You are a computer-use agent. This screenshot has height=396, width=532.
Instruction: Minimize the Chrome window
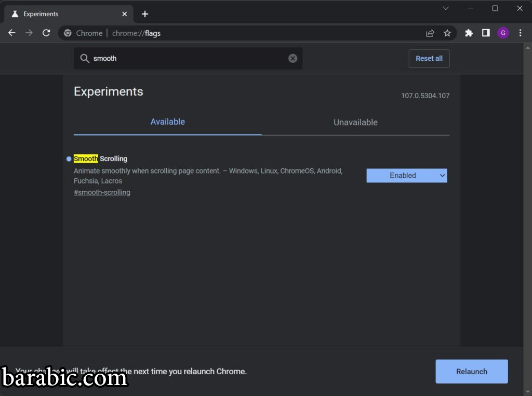click(471, 8)
